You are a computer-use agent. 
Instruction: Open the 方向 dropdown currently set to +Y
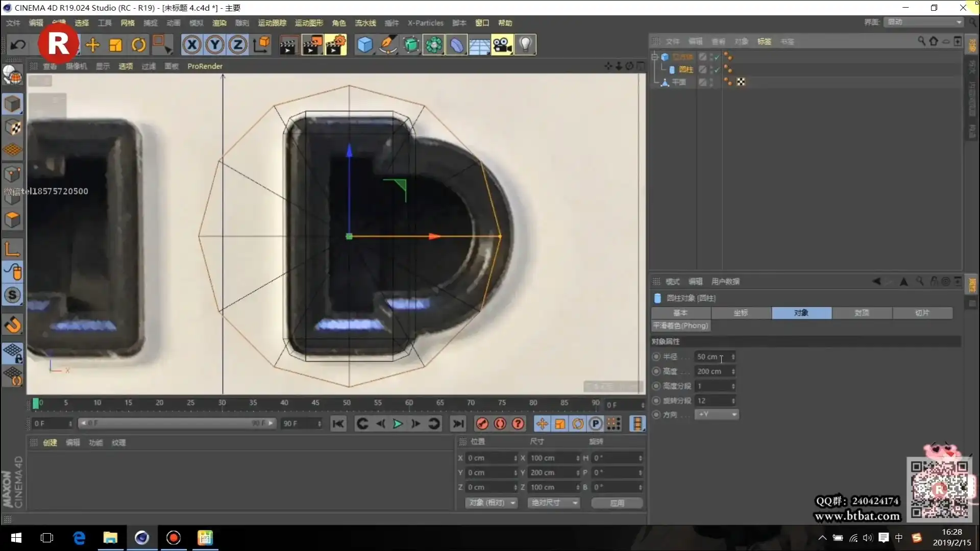point(717,414)
